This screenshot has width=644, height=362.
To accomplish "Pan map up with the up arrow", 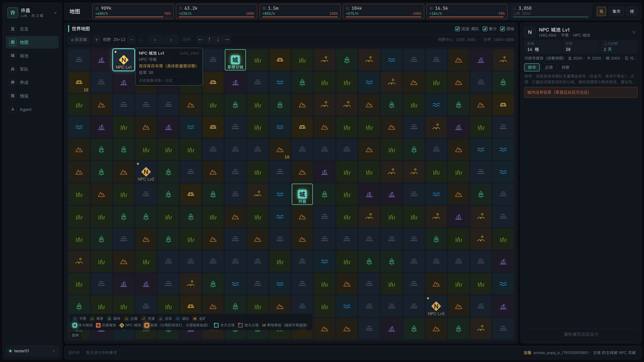I will (209, 40).
